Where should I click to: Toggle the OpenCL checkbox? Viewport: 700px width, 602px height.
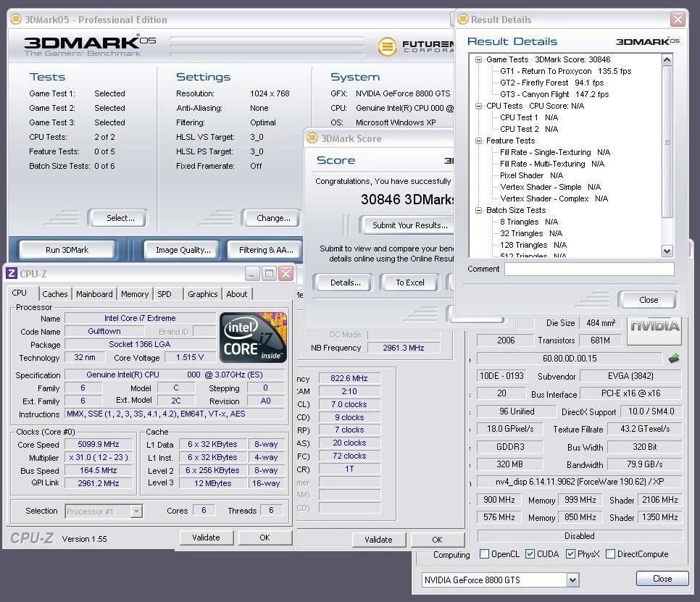tap(484, 553)
